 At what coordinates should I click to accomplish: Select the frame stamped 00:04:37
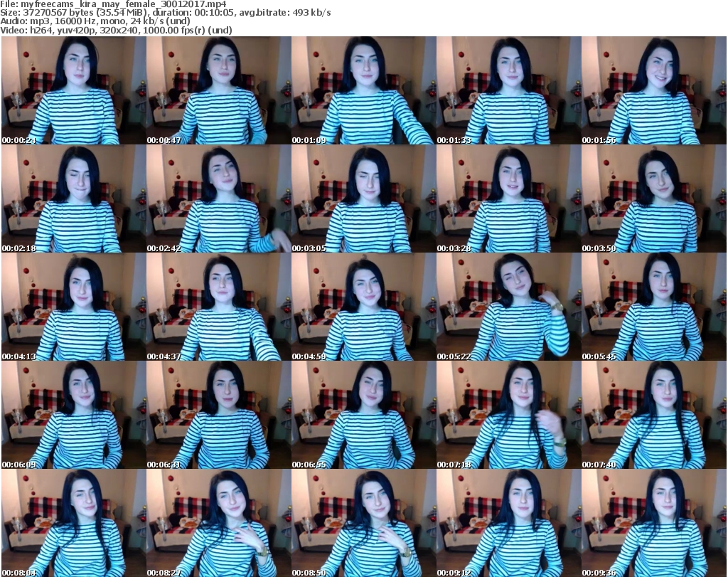(x=219, y=307)
